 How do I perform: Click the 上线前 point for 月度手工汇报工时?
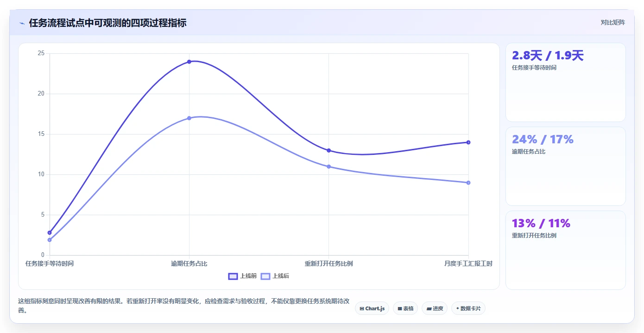tap(468, 142)
